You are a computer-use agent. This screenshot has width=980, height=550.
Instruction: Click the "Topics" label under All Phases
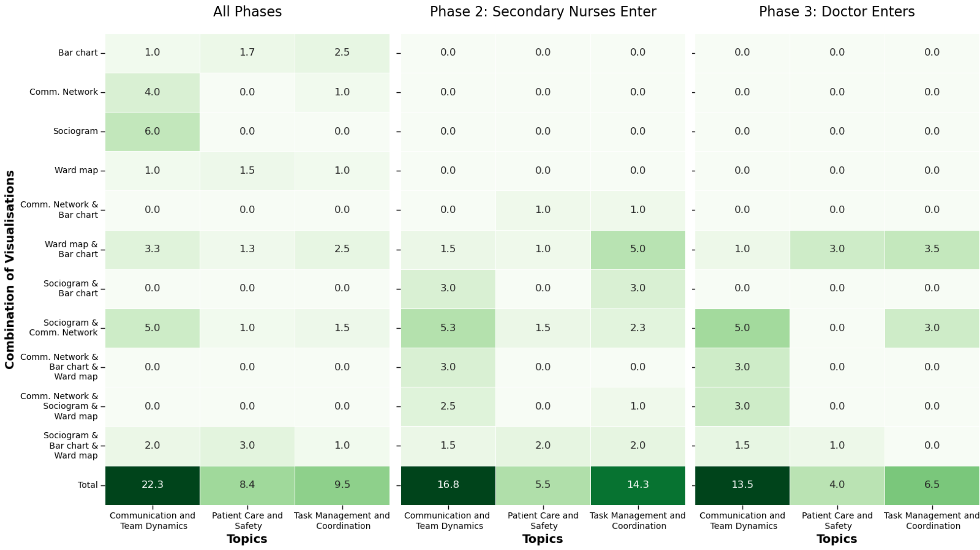click(x=247, y=539)
